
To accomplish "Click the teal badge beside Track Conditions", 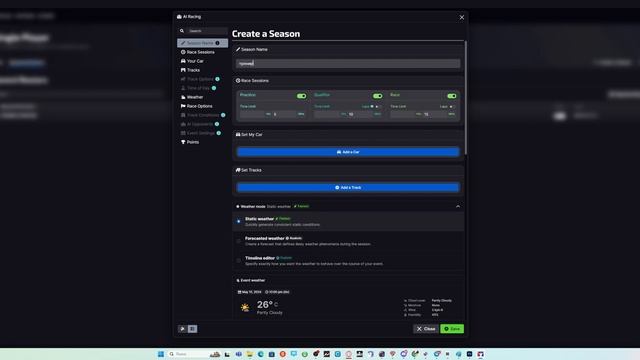I will [x=223, y=115].
